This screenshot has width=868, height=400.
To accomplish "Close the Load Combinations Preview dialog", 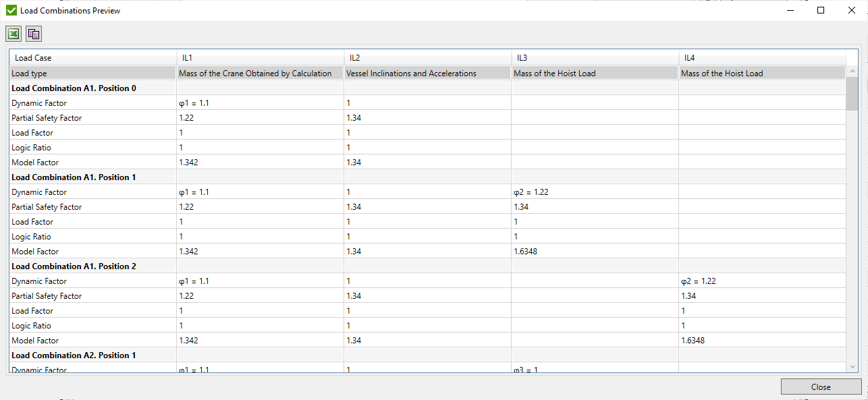I will (x=821, y=387).
